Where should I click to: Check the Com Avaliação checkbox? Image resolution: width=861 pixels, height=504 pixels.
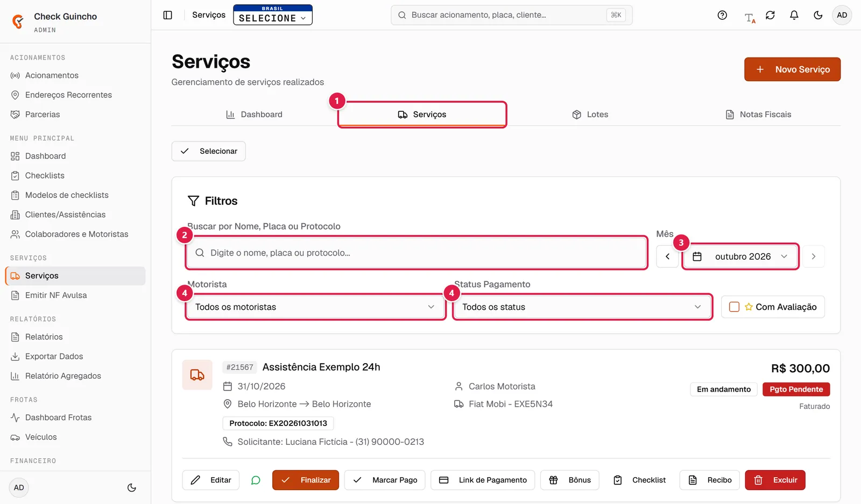(x=734, y=307)
